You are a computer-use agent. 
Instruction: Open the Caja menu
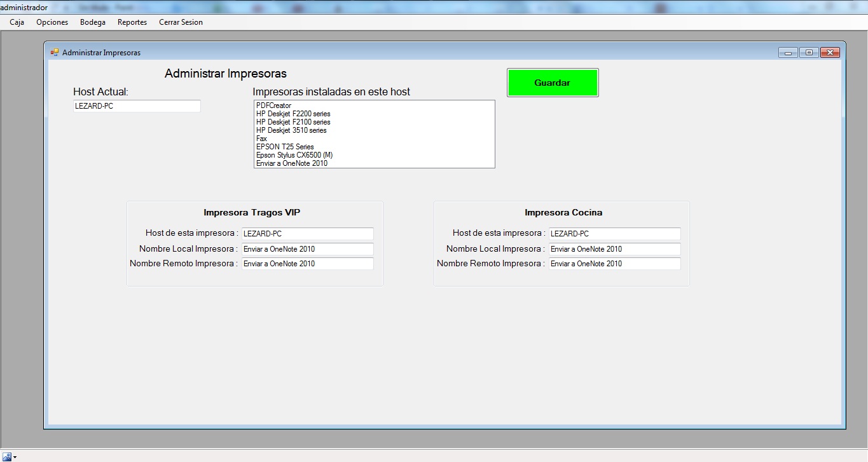pyautogui.click(x=17, y=22)
